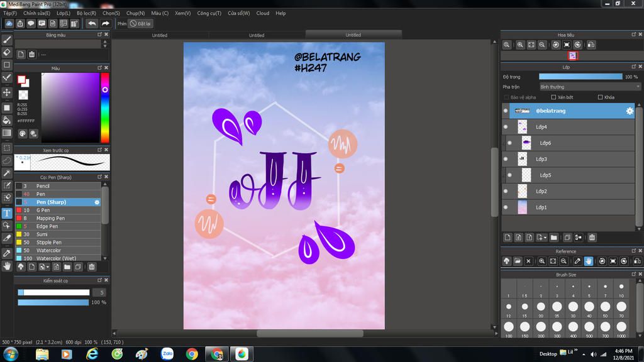Select the G Pen brush
This screenshot has height=362, width=644.
58,210
